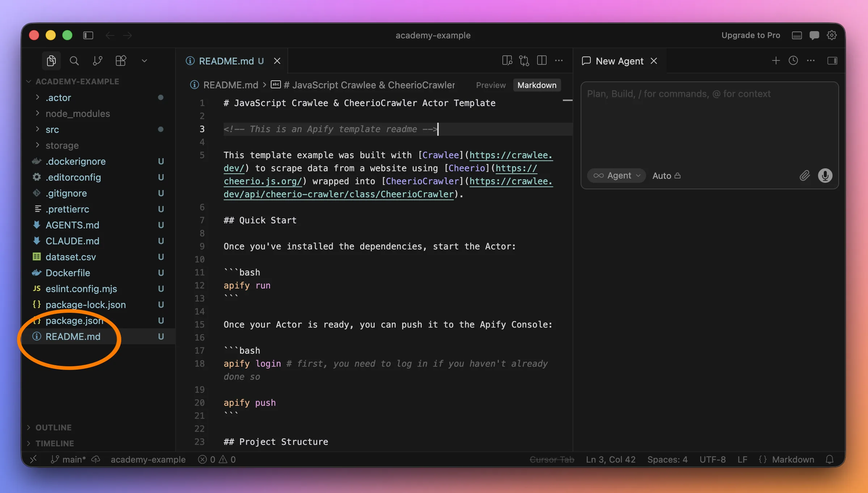The height and width of the screenshot is (493, 868).
Task: Open the Source Control view icon
Action: click(x=97, y=61)
